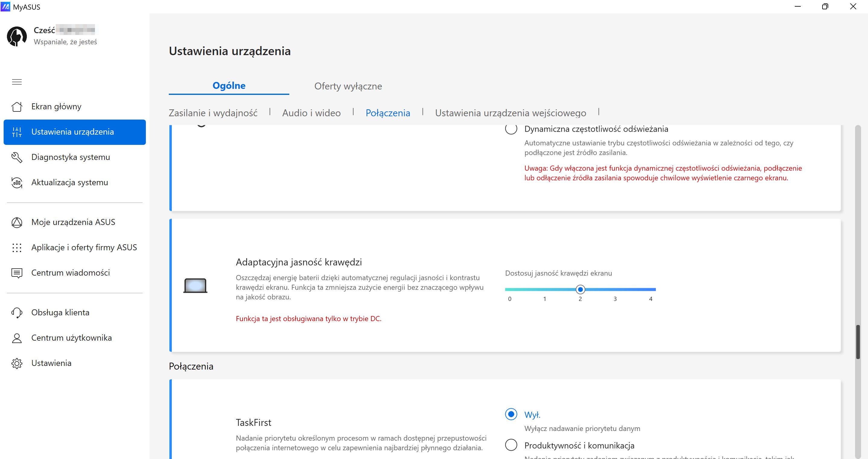Go to Diagnostyka systemu page
868x459 pixels.
75,157
